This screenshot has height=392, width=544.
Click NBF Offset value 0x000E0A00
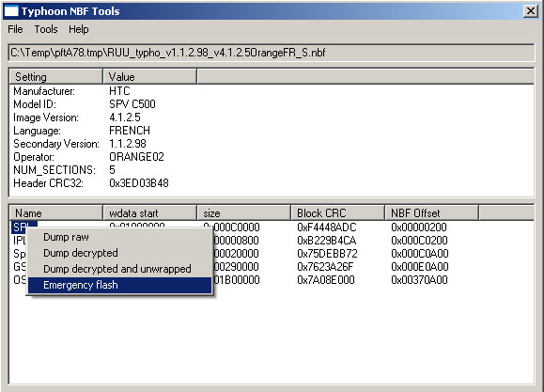(x=419, y=267)
